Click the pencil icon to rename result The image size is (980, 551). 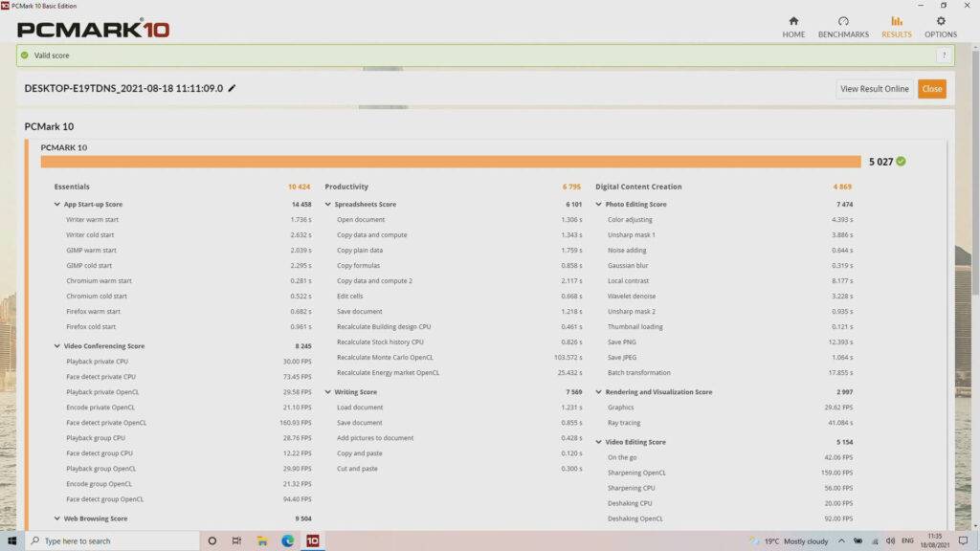[x=232, y=88]
